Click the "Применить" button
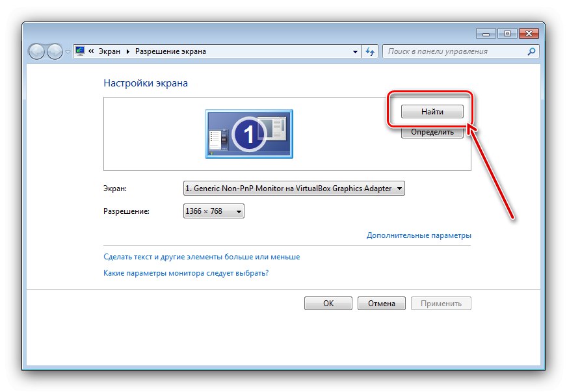The image size is (567, 392). pos(441,304)
